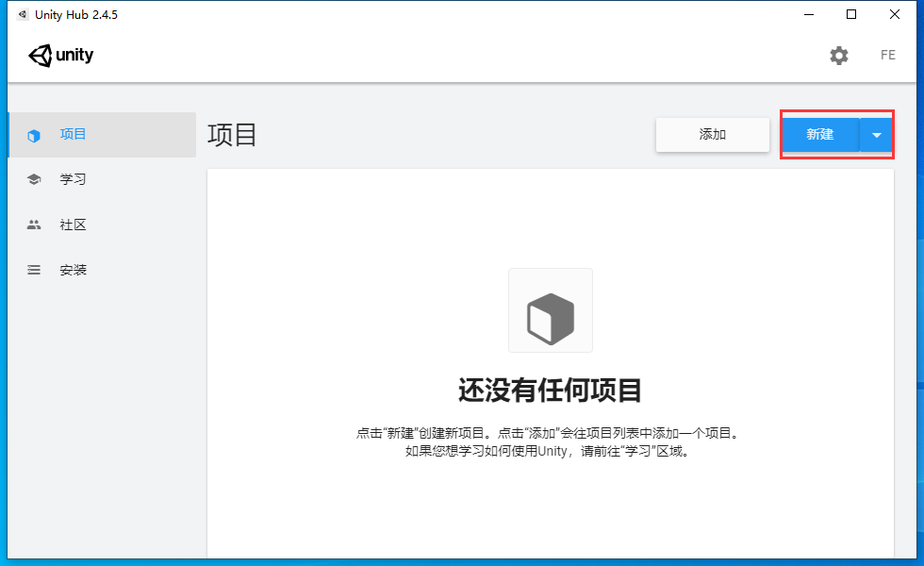Click the 安装 list icon

[x=34, y=270]
